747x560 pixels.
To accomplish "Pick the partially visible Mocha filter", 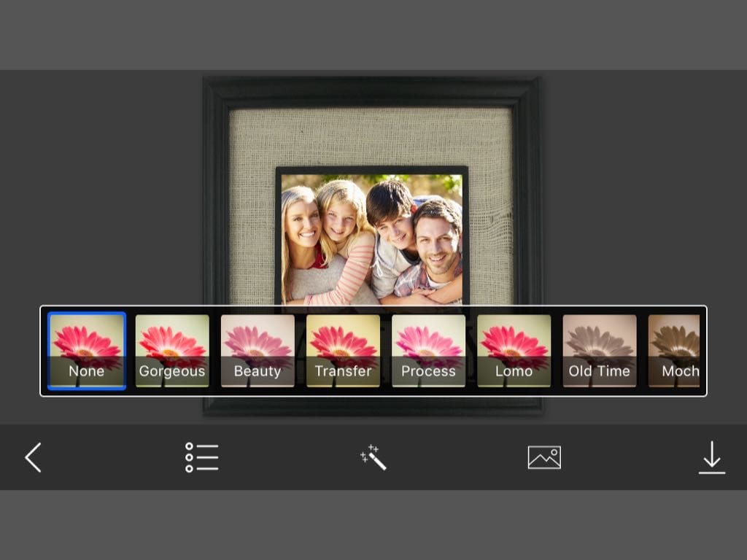I will (674, 351).
